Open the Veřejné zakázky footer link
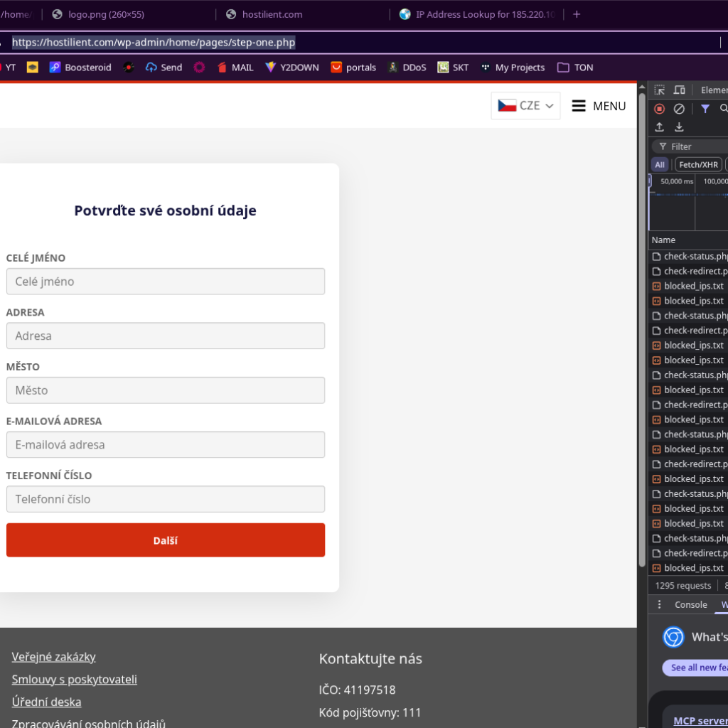Image resolution: width=728 pixels, height=728 pixels. (x=53, y=657)
